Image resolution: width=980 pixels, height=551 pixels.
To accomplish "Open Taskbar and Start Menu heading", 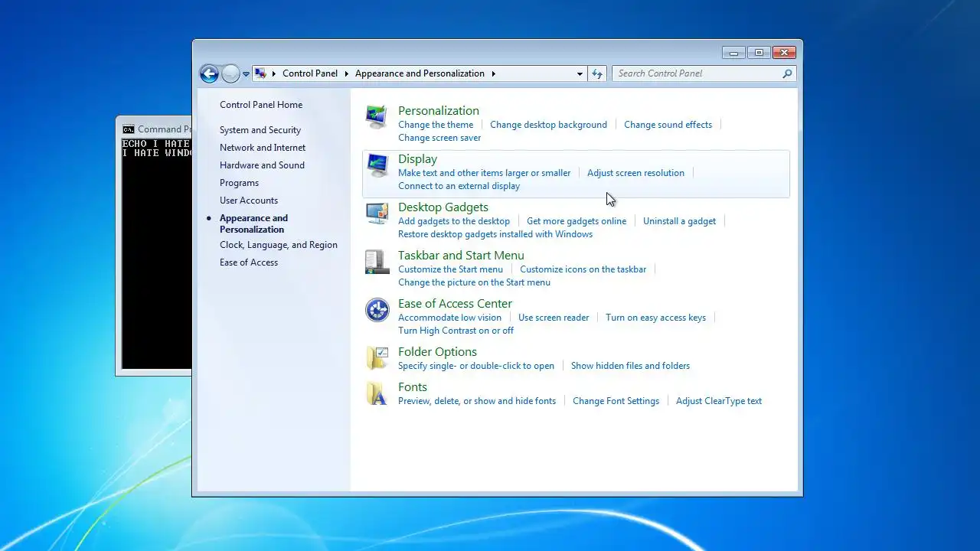I will tap(461, 256).
